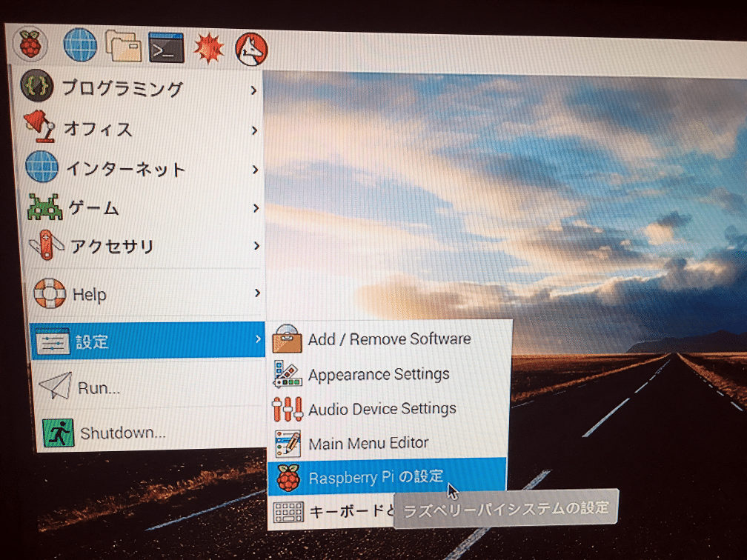Click the 設定 sliders panel icon
Image resolution: width=747 pixels, height=560 pixels.
pos(53,341)
